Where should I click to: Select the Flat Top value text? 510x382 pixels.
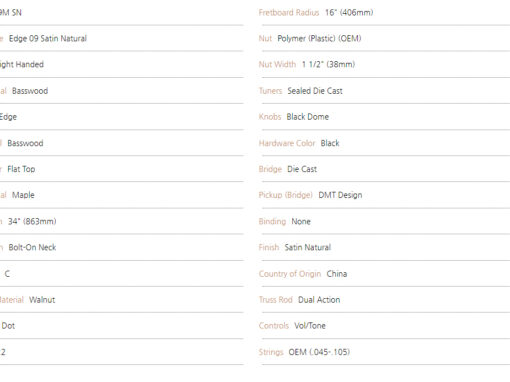click(x=21, y=169)
